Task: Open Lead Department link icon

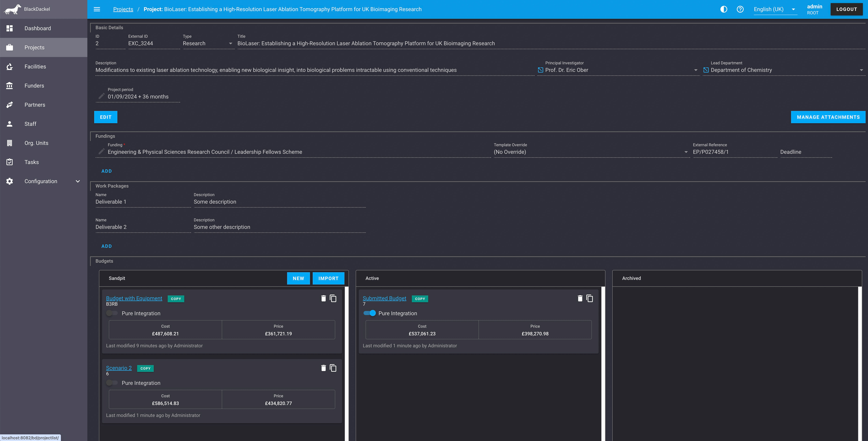Action: (x=706, y=70)
